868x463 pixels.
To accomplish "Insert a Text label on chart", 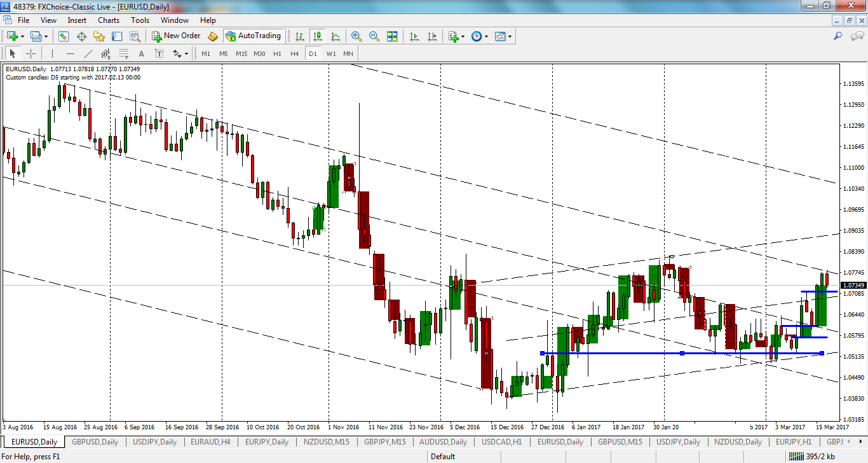I will tap(159, 53).
